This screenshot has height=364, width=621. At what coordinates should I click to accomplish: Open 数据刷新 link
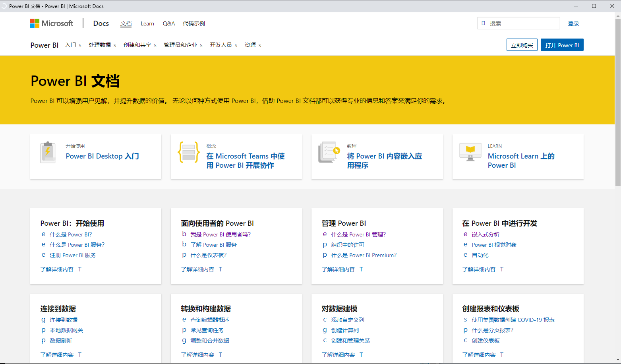61,341
